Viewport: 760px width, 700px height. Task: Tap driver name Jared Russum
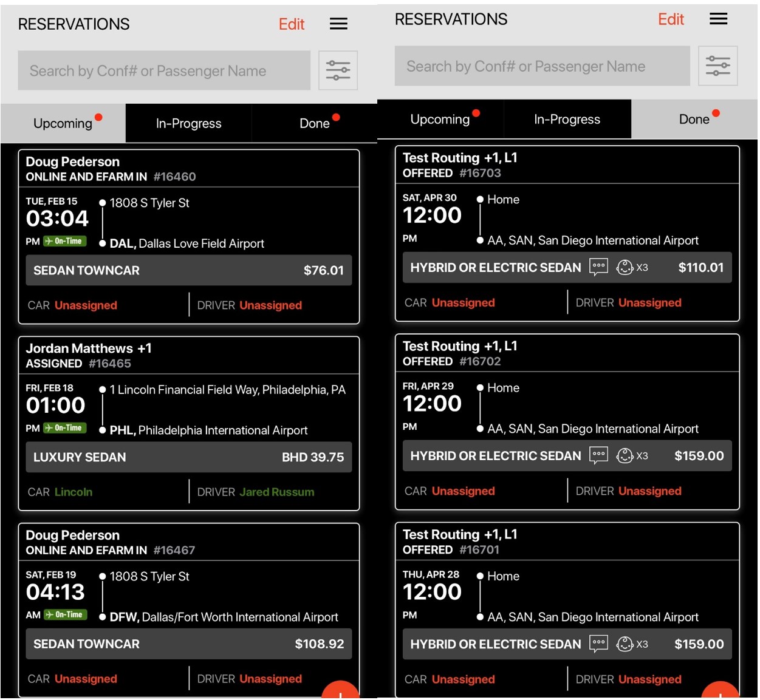click(x=276, y=492)
